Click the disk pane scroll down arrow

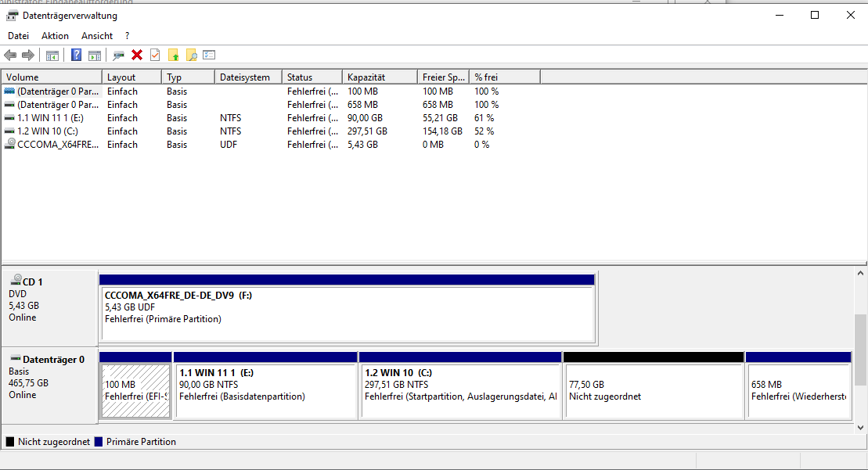[860, 428]
